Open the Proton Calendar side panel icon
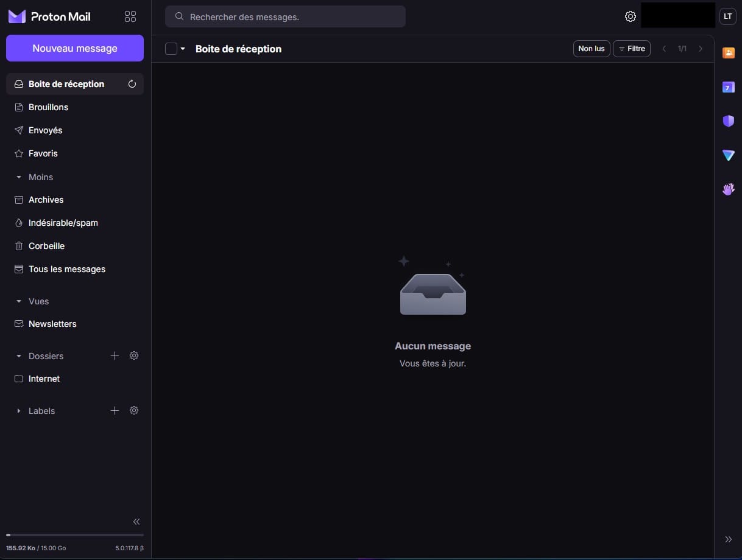Screen dimensions: 742x560 click(x=729, y=87)
